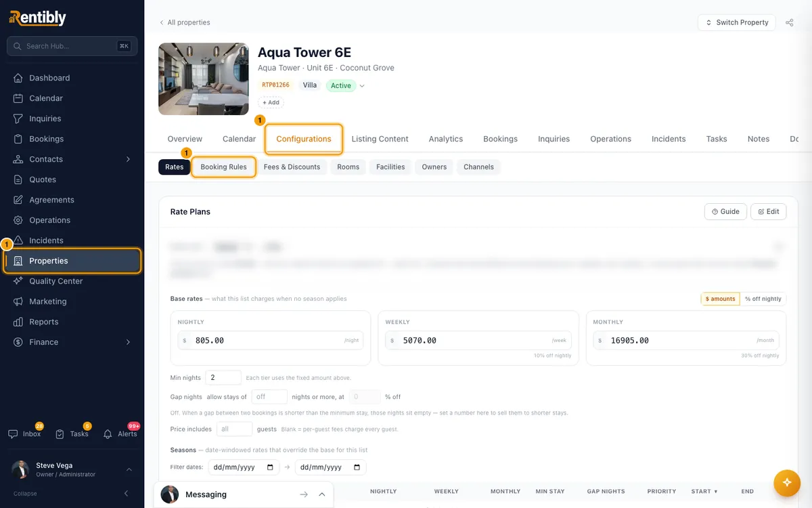Switch to % off nightly mode

coord(763,299)
